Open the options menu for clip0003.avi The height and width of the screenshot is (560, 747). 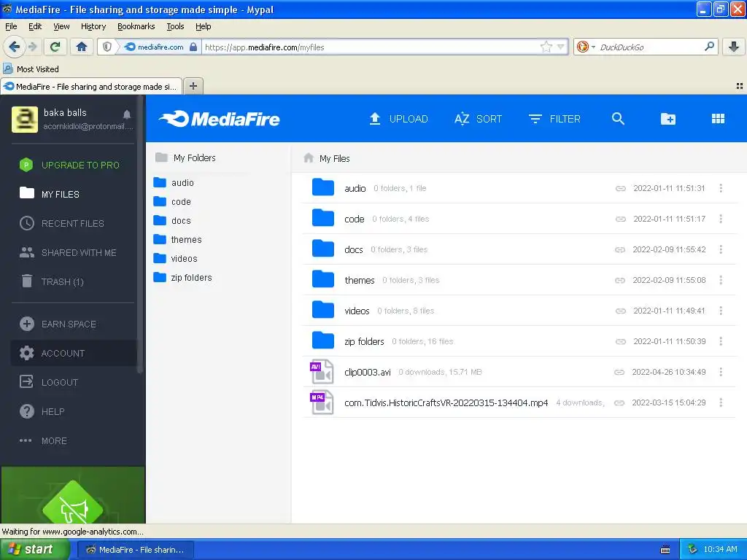point(721,372)
